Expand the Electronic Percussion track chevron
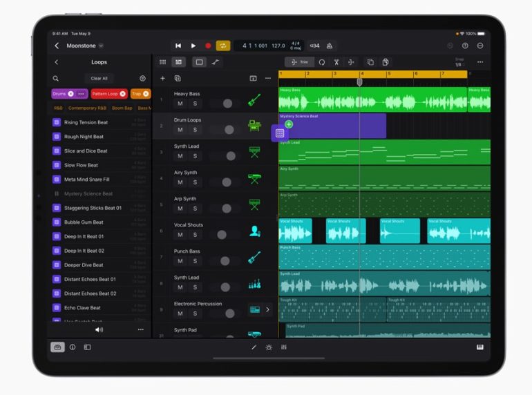 (x=267, y=309)
